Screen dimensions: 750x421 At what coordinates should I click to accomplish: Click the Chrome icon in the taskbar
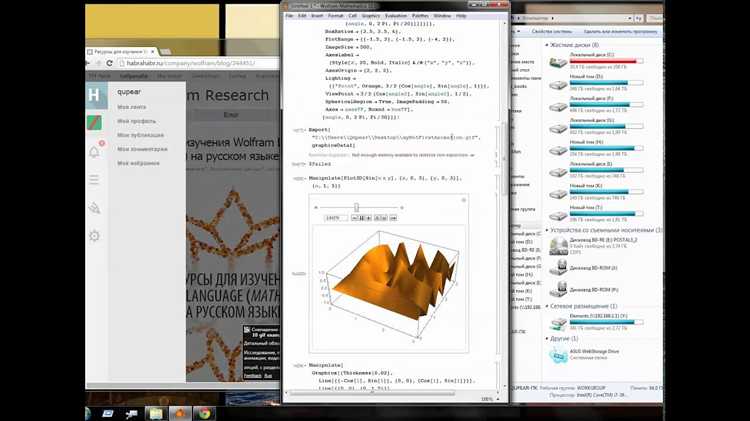(x=204, y=413)
